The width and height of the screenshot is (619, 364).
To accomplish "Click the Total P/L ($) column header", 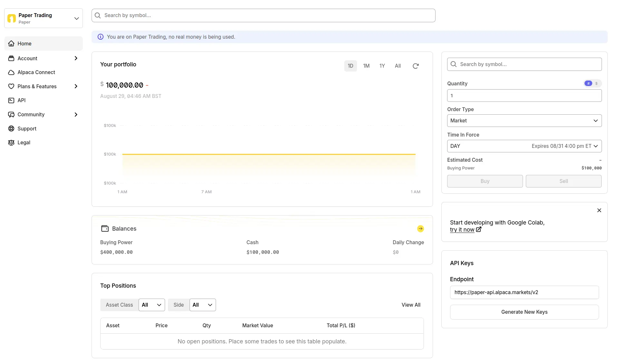I will pyautogui.click(x=341, y=325).
